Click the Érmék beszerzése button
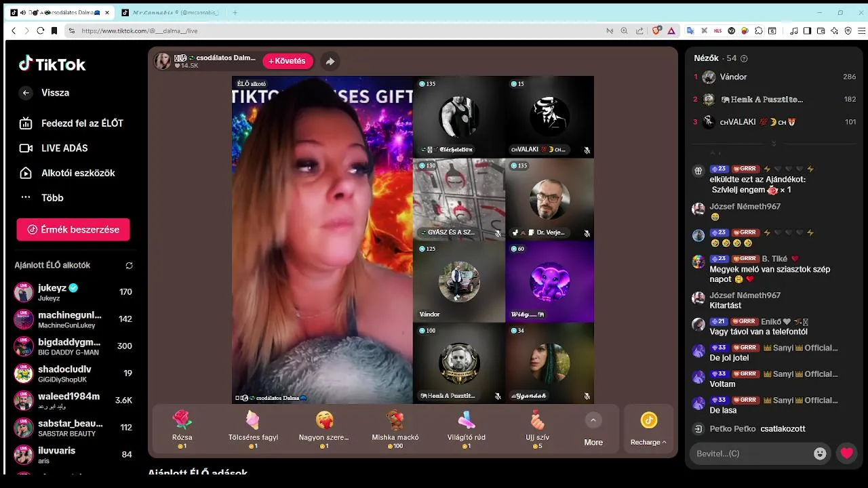The width and height of the screenshot is (868, 488). [x=73, y=230]
